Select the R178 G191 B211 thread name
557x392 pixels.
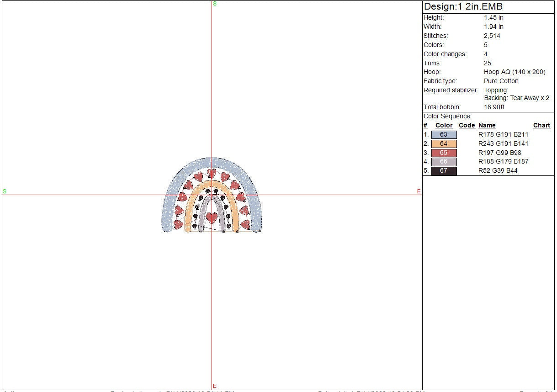(503, 135)
